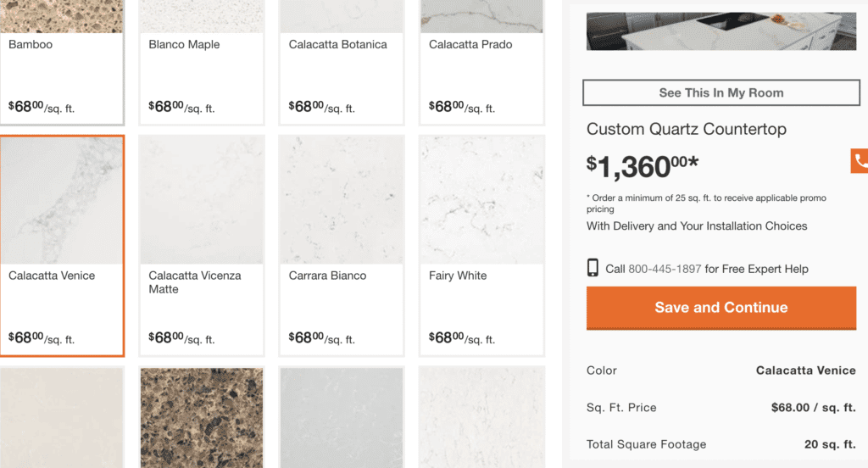Image resolution: width=868 pixels, height=468 pixels.
Task: Select the Carrara Bianco color option
Action: point(342,245)
